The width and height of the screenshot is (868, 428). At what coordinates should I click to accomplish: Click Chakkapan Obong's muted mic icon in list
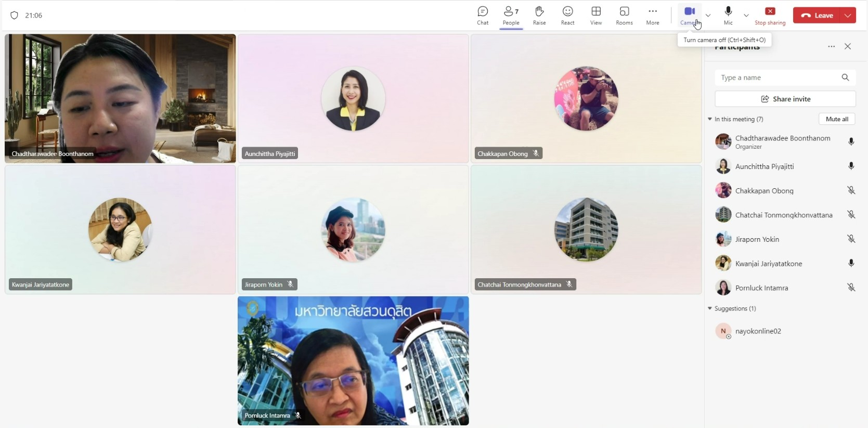(x=851, y=190)
